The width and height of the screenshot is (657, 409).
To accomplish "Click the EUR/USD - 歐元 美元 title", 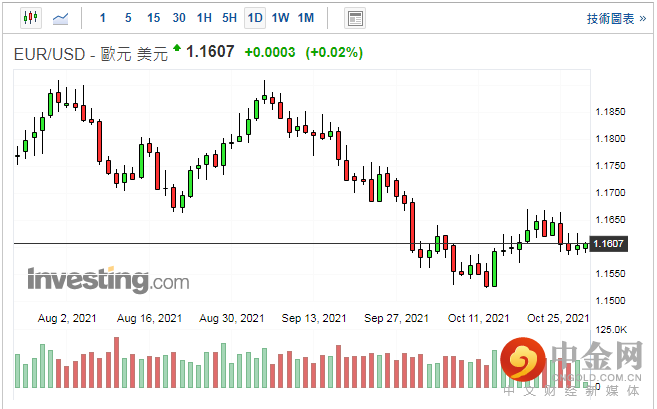I will 91,54.
